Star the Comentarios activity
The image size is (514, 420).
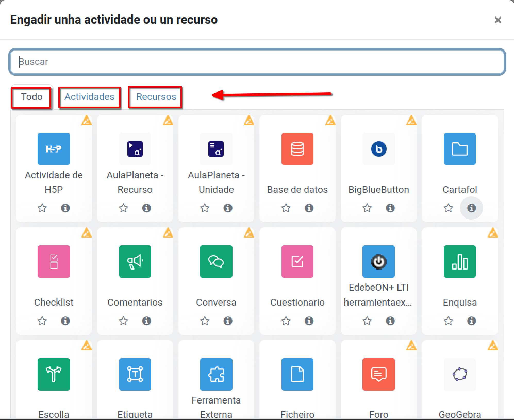click(x=123, y=321)
